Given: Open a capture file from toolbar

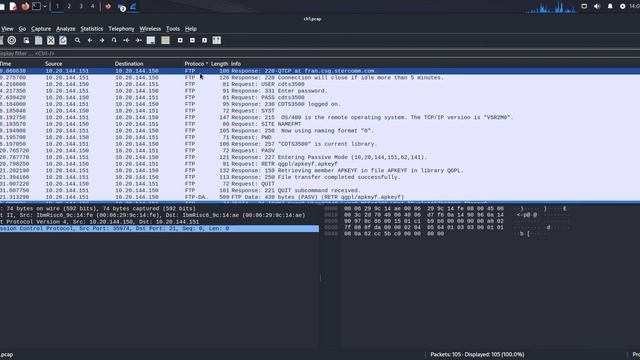Looking at the screenshot, I should coord(26,40).
